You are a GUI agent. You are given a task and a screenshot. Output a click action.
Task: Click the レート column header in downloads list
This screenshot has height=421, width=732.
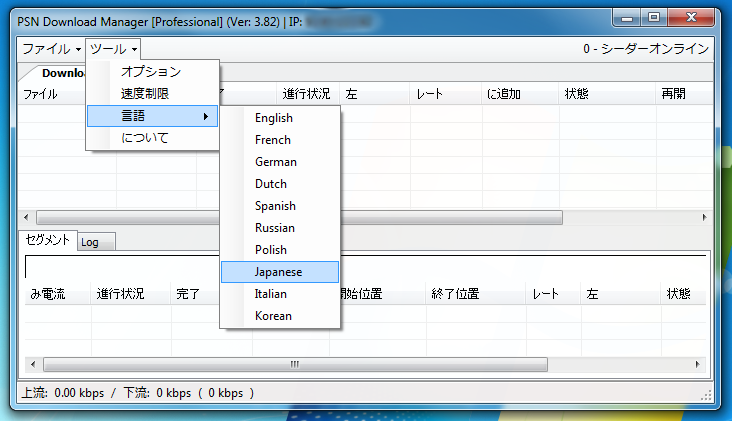(x=445, y=94)
